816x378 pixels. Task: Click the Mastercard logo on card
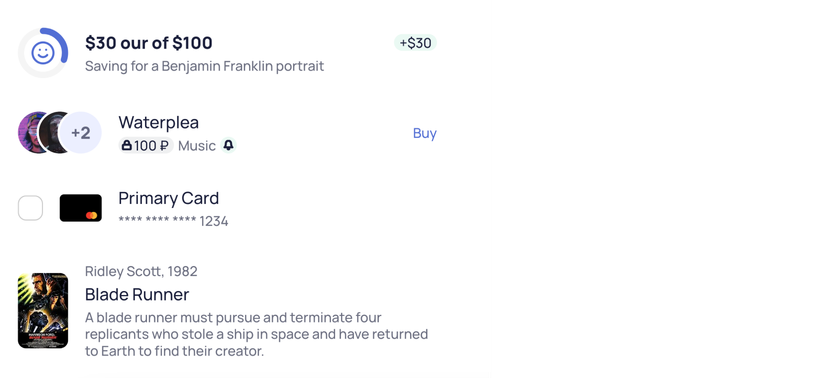92,215
